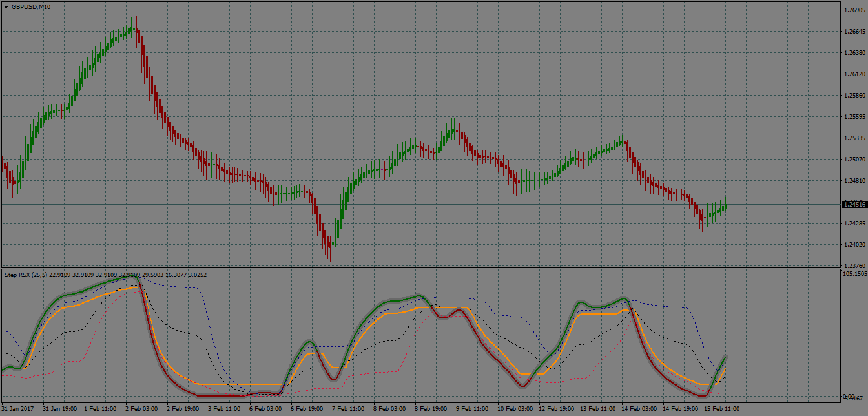
Task: Click price level 1.24020 on the axis
Action: [855, 244]
